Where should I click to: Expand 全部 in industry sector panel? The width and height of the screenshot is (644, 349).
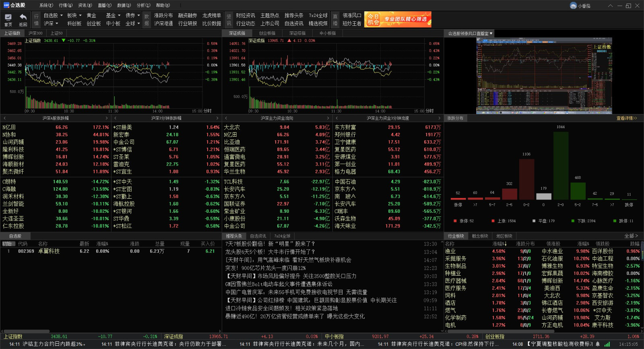pos(631,236)
